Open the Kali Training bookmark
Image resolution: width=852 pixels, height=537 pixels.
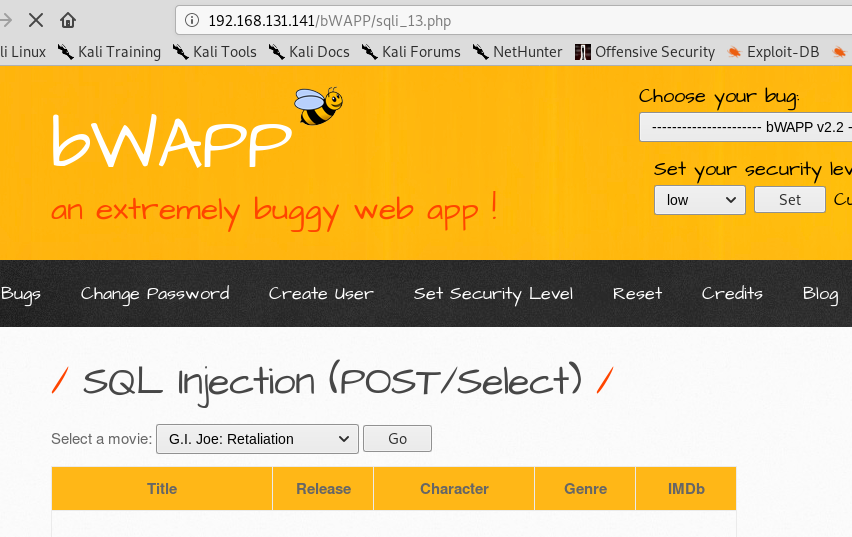coord(109,52)
